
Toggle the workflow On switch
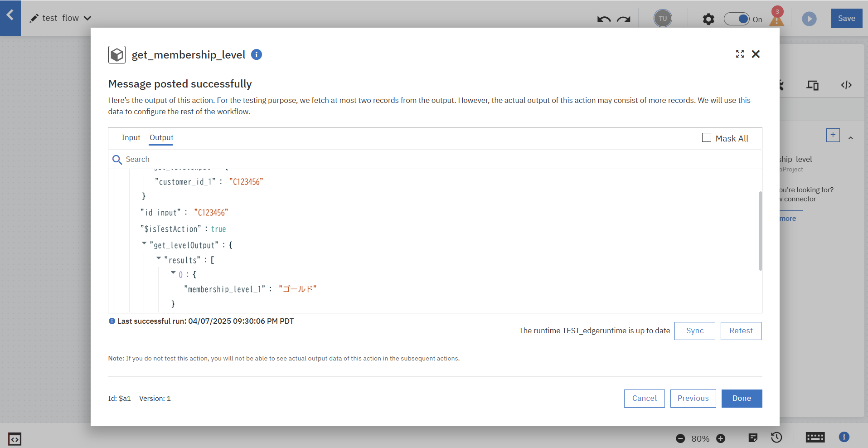click(737, 19)
